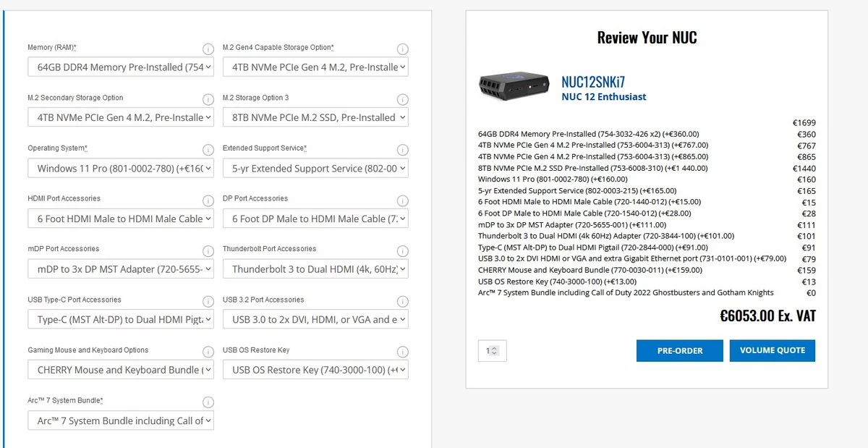Request a VOLUME QUOTE
868x448 pixels.
coord(773,350)
